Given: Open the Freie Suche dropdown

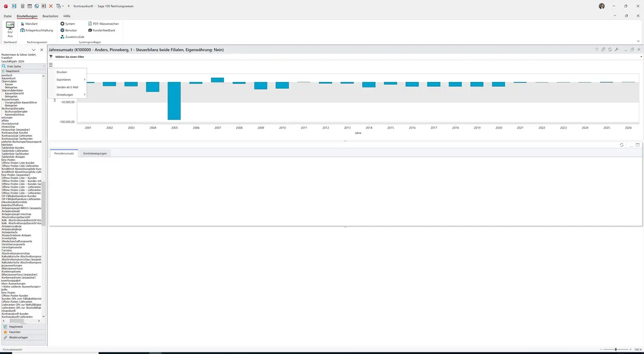Looking at the screenshot, I should click(23, 66).
